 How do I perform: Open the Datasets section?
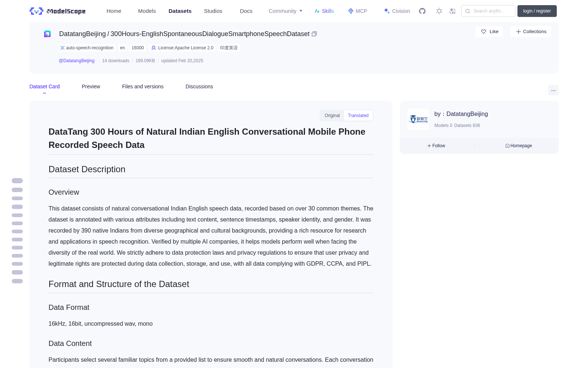coord(180,11)
